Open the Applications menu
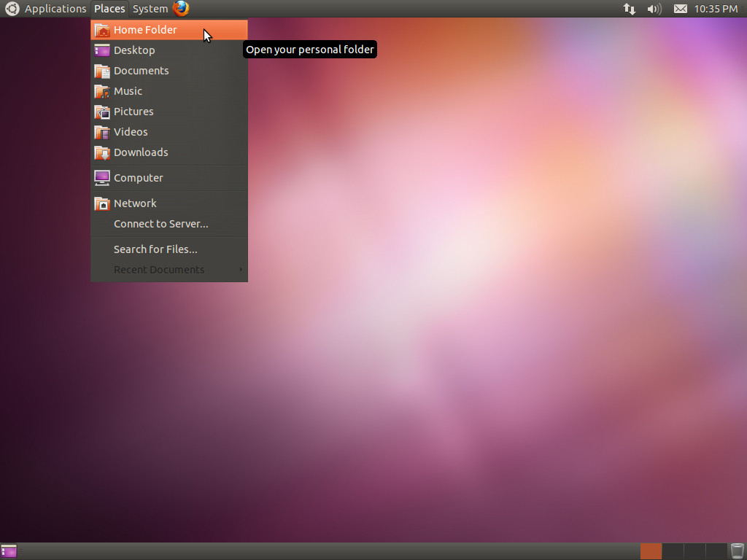747x560 pixels. point(55,9)
